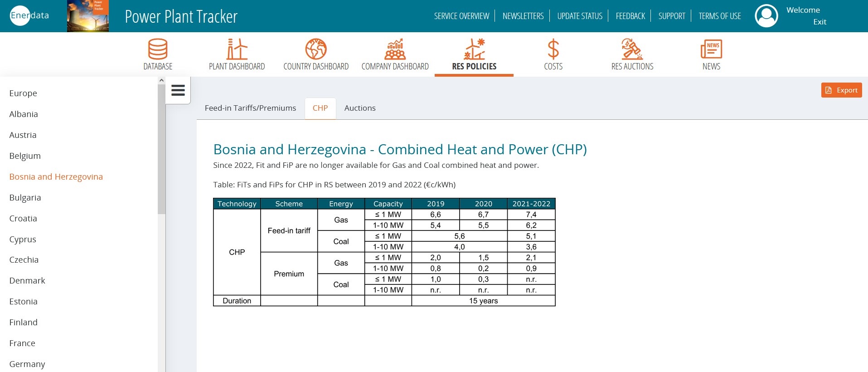Select Germany in the country list
868x372 pixels.
27,364
